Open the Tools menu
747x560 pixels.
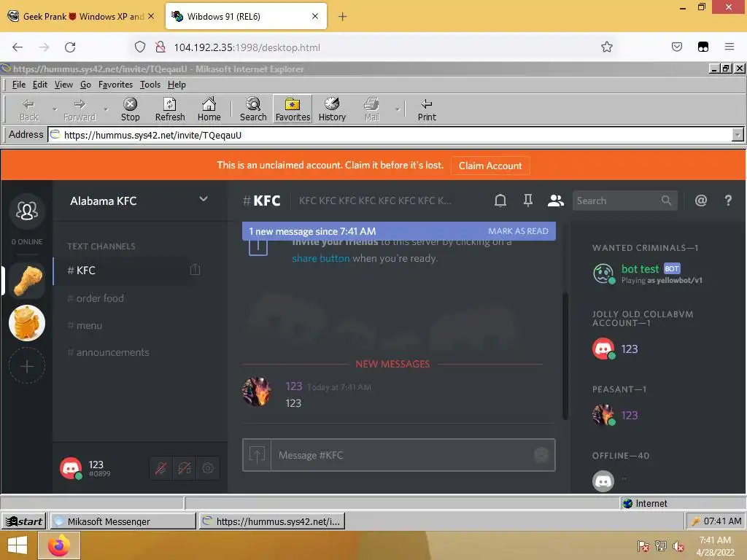pos(150,85)
